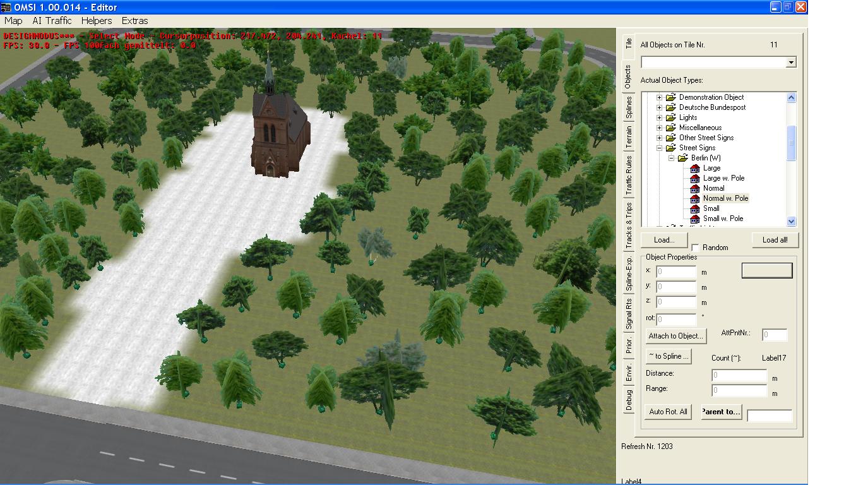Open the All Objects on Tile dropdown

[x=790, y=62]
